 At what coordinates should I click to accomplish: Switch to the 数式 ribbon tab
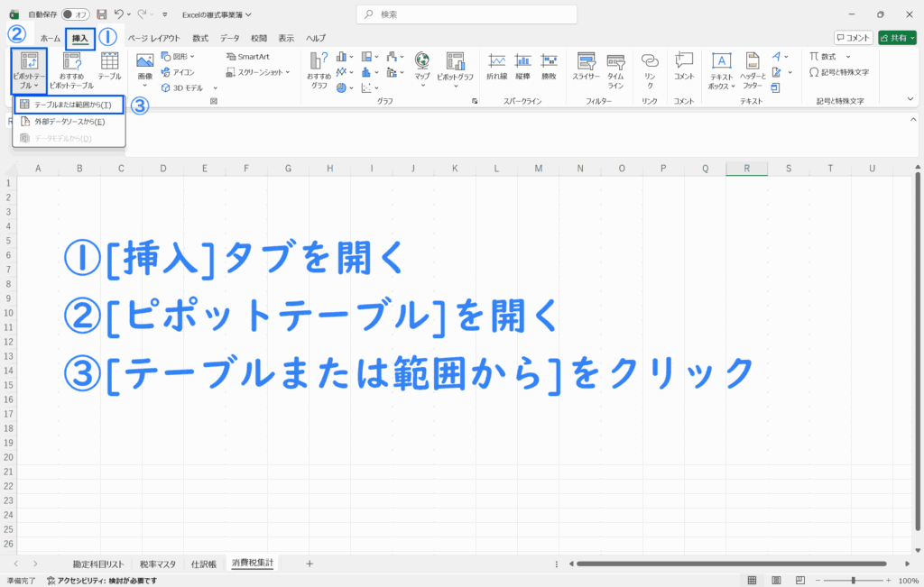coord(200,38)
